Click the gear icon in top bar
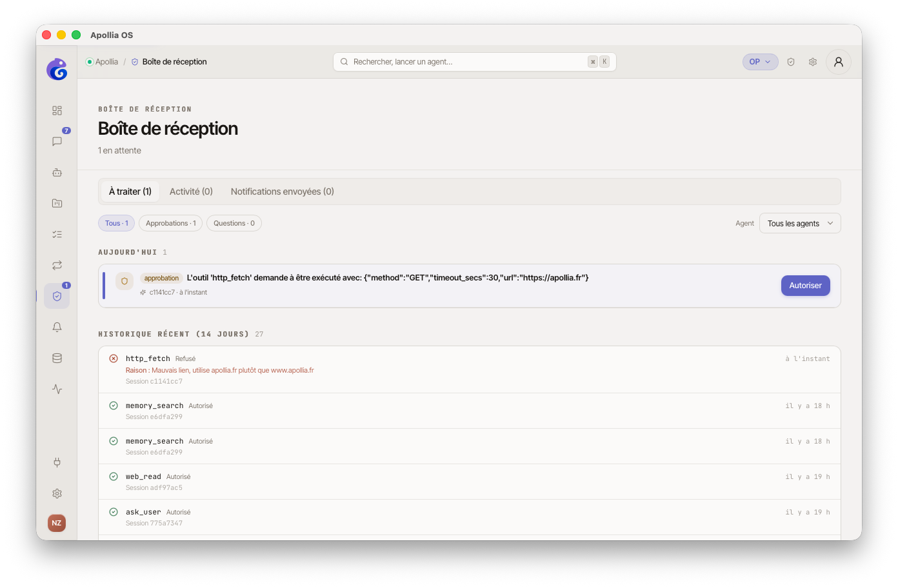898x588 pixels. coord(813,62)
